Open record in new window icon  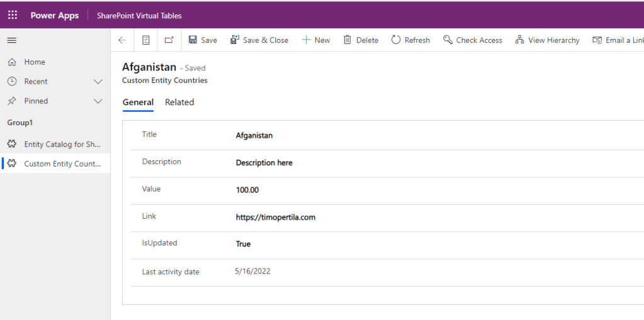[x=169, y=40]
